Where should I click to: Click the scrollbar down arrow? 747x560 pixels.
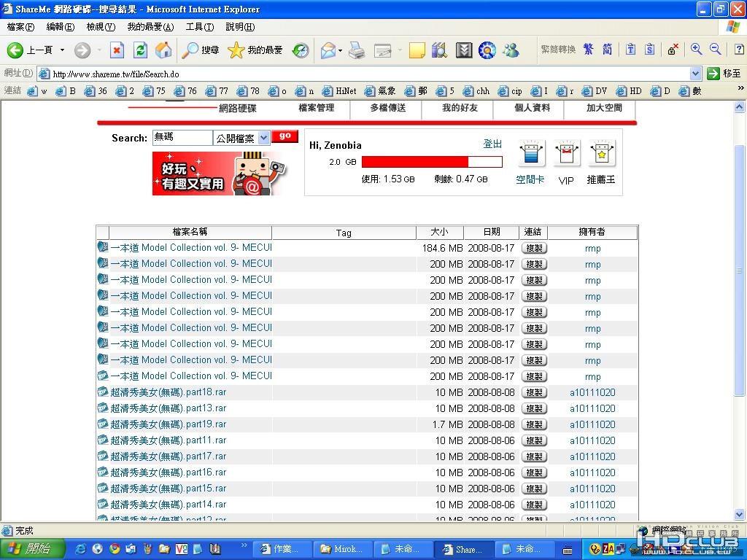740,514
